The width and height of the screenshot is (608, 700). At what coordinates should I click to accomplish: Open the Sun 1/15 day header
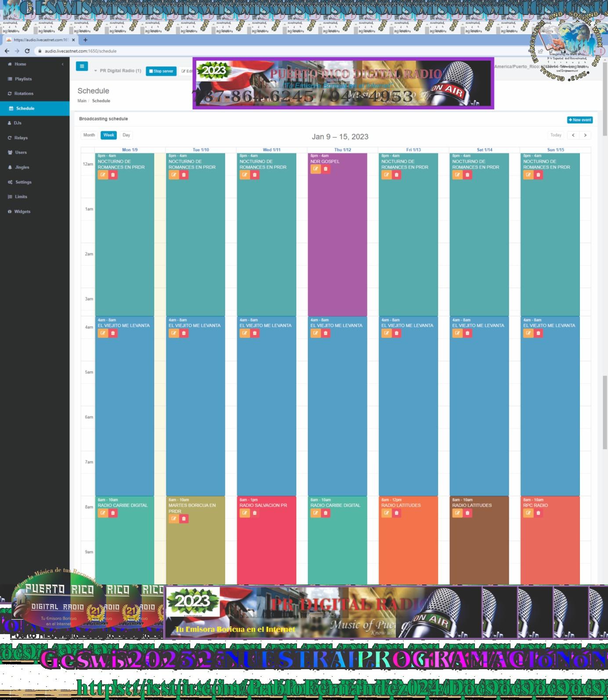[x=556, y=150]
